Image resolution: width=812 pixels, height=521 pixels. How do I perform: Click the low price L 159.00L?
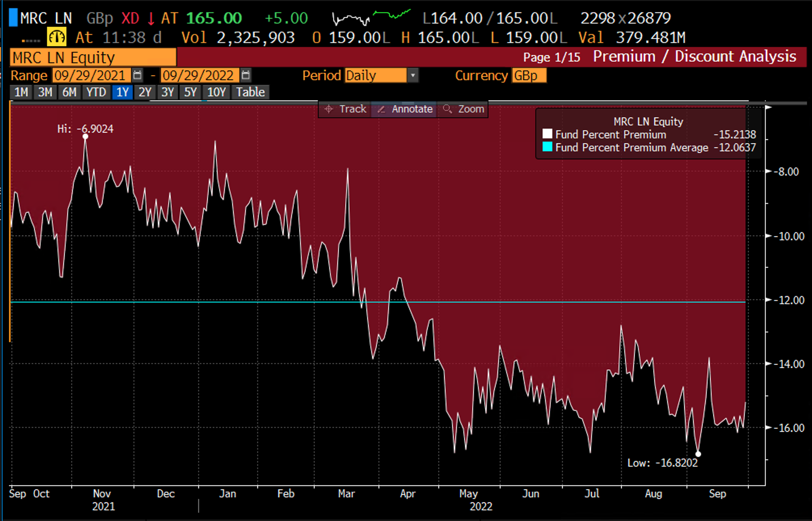(529, 38)
